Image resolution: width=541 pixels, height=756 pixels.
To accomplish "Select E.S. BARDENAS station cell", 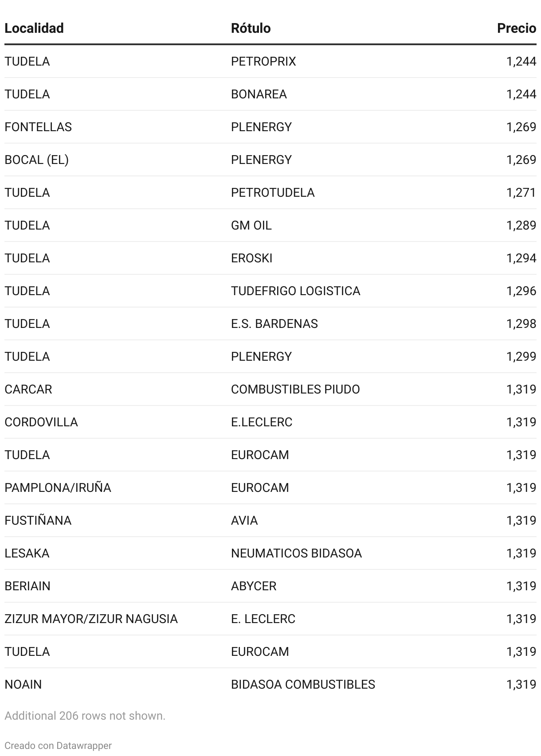I will pyautogui.click(x=274, y=323).
